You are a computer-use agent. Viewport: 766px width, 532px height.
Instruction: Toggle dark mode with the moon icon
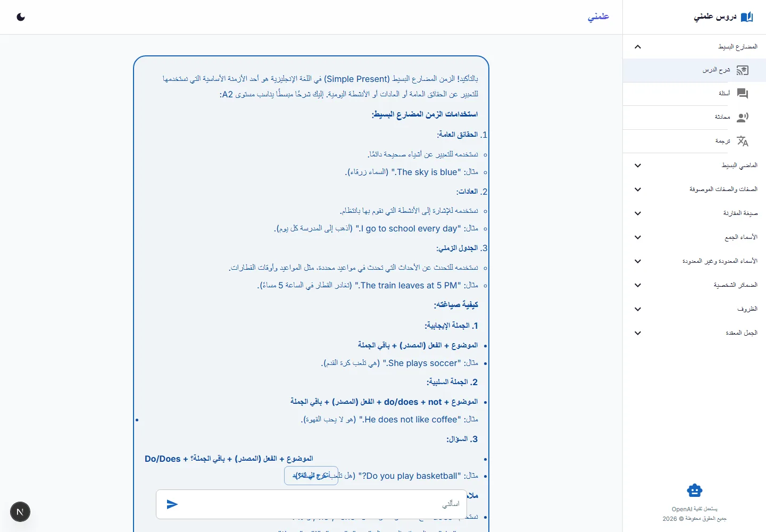[21, 17]
